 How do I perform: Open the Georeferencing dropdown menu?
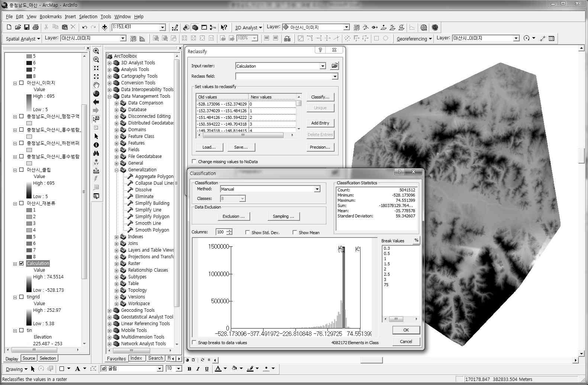click(x=414, y=39)
